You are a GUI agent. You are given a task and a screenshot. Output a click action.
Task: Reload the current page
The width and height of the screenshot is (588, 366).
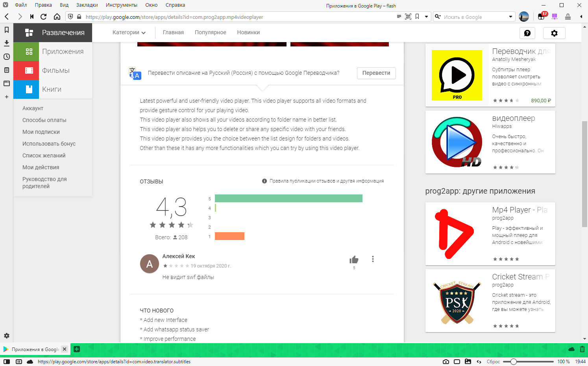(44, 17)
